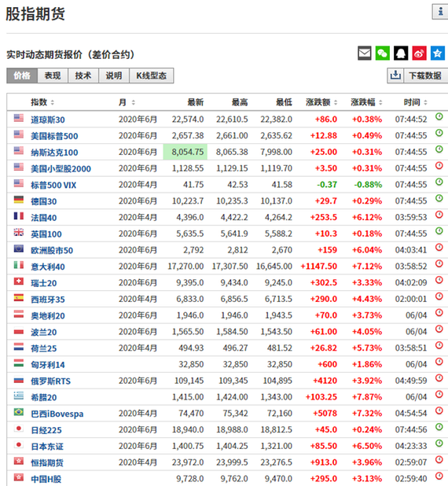Viewport: 448px width, 486px height.
Task: Sort by 涨跌幅 column arrows
Action: 380,102
